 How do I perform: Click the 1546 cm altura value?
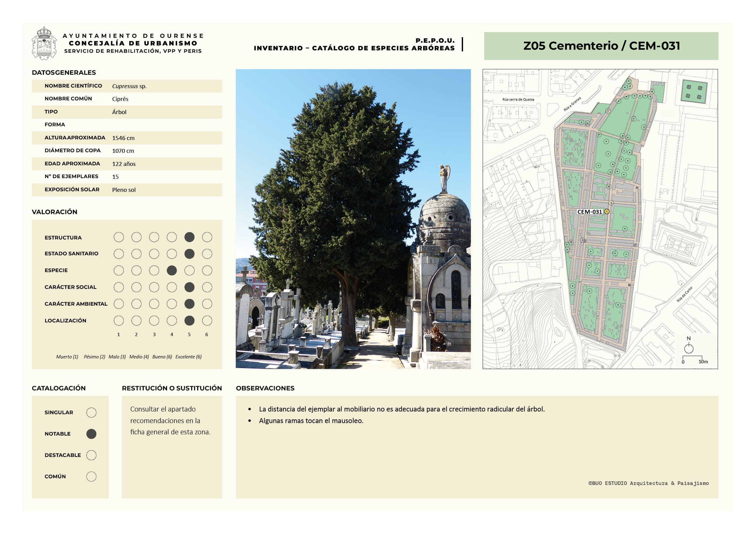pos(123,138)
